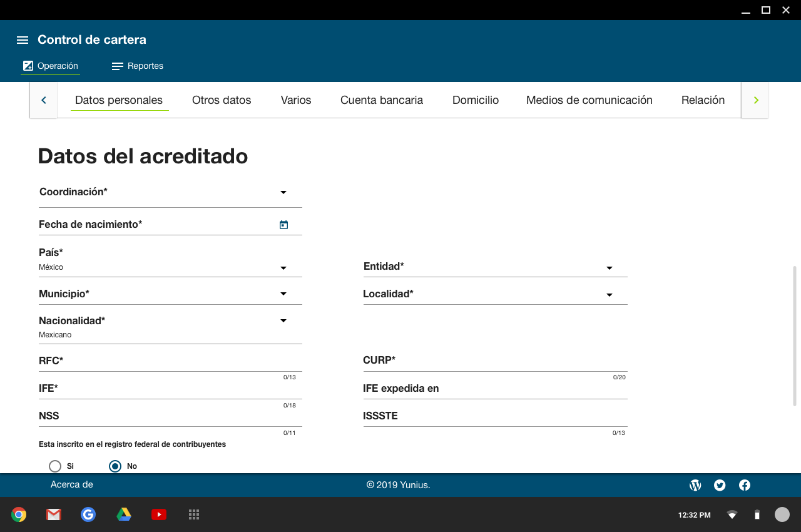Launch Google Drive from the shelf
The image size is (801, 532).
tap(124, 514)
